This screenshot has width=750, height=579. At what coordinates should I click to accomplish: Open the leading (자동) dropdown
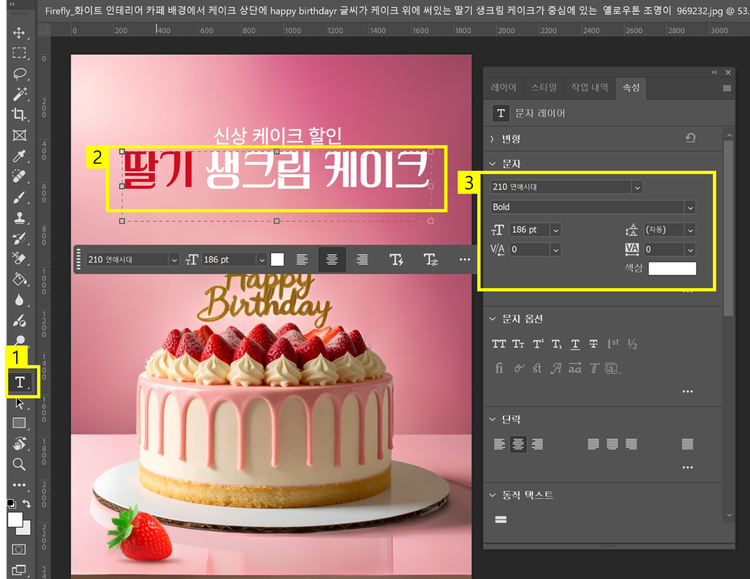click(x=690, y=230)
